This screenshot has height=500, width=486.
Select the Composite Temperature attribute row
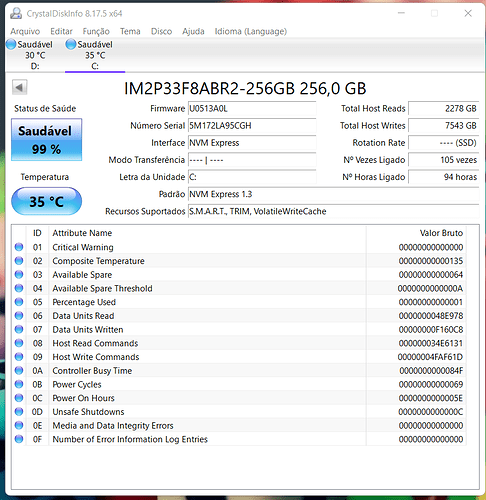pyautogui.click(x=239, y=261)
